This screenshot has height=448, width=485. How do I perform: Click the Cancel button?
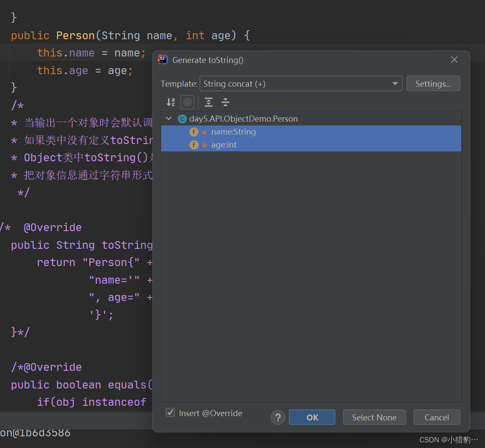click(x=436, y=417)
